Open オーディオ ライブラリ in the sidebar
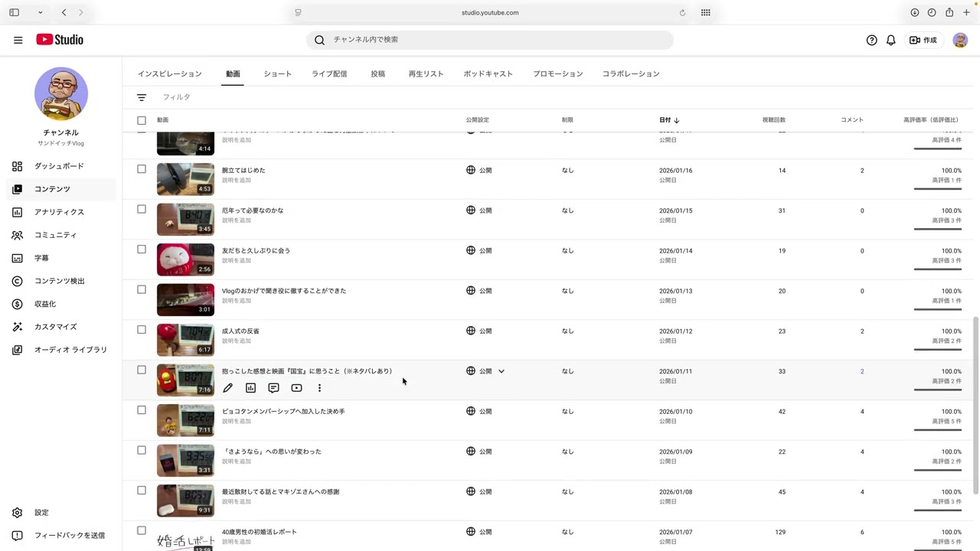The image size is (980, 551). [61, 350]
